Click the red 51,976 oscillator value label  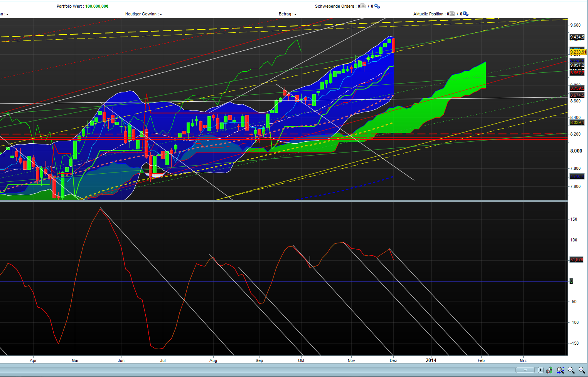[576, 260]
